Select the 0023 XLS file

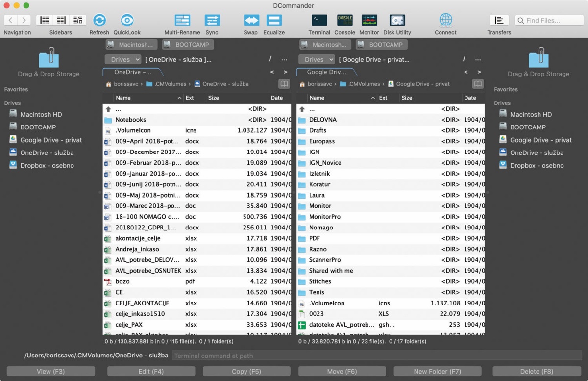[391, 314]
